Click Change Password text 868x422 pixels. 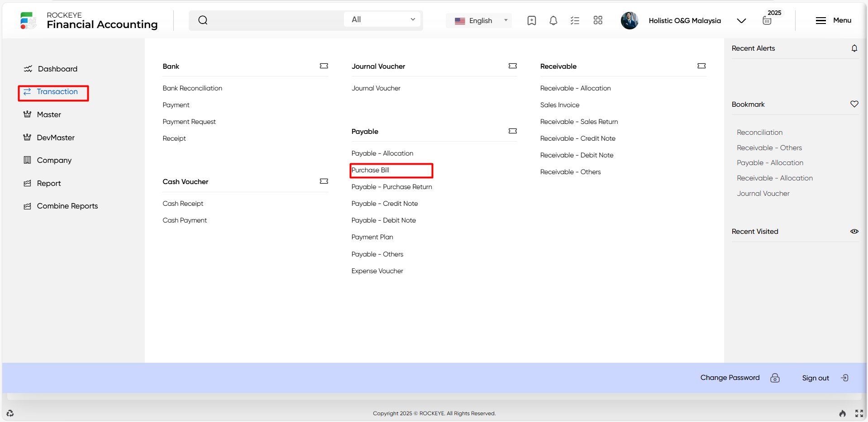click(730, 378)
